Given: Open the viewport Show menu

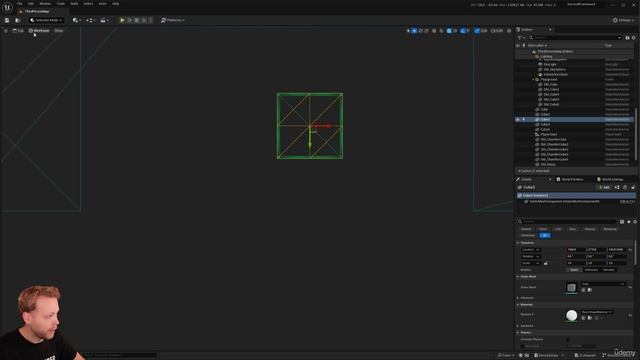Looking at the screenshot, I should pos(59,31).
